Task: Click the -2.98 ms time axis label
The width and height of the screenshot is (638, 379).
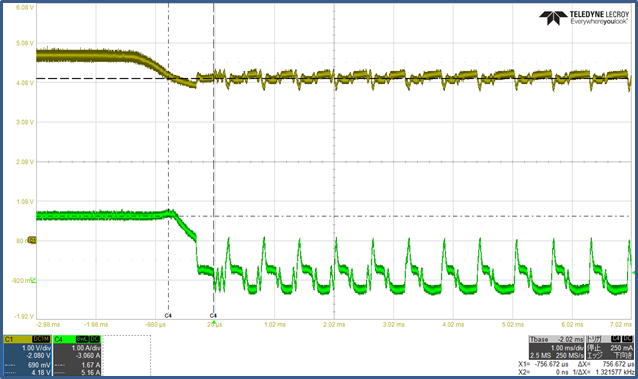Action: click(48, 324)
